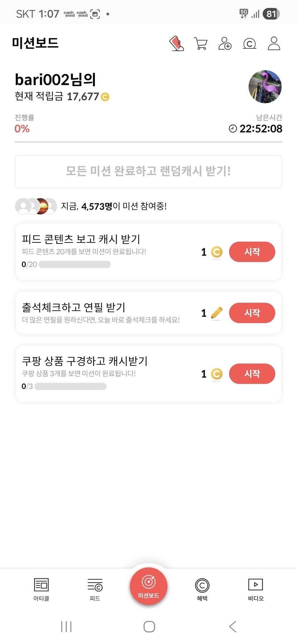297x644 pixels.
Task: Open the 혜택 benefits tab
Action: 202,589
